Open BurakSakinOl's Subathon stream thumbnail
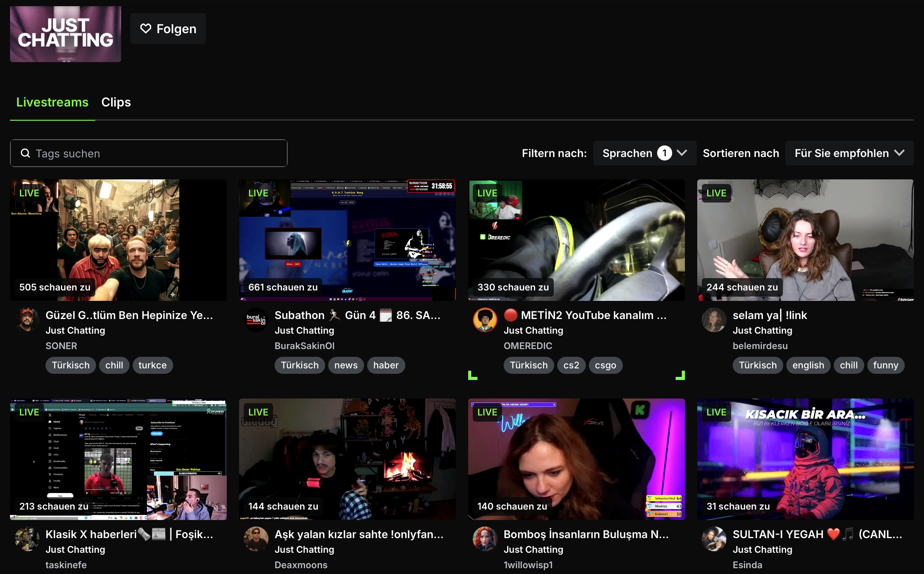924x574 pixels. [x=347, y=240]
